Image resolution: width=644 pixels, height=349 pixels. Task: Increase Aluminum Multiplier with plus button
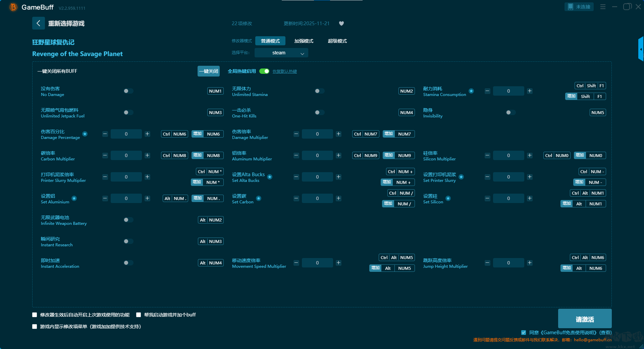pos(338,155)
